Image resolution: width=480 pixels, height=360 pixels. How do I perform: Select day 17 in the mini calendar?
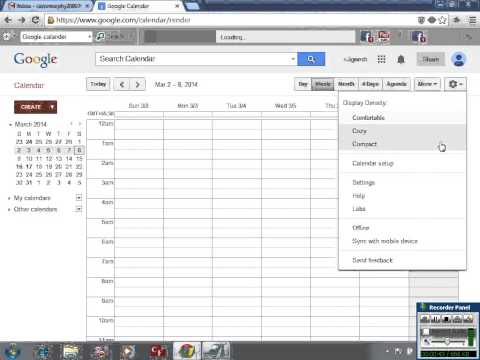(x=29, y=166)
